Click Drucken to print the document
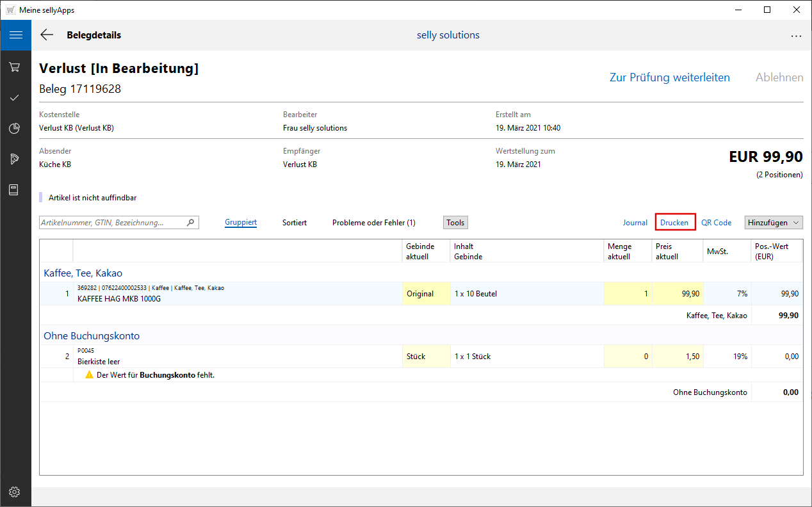Viewport: 812px width, 507px height. 674,223
